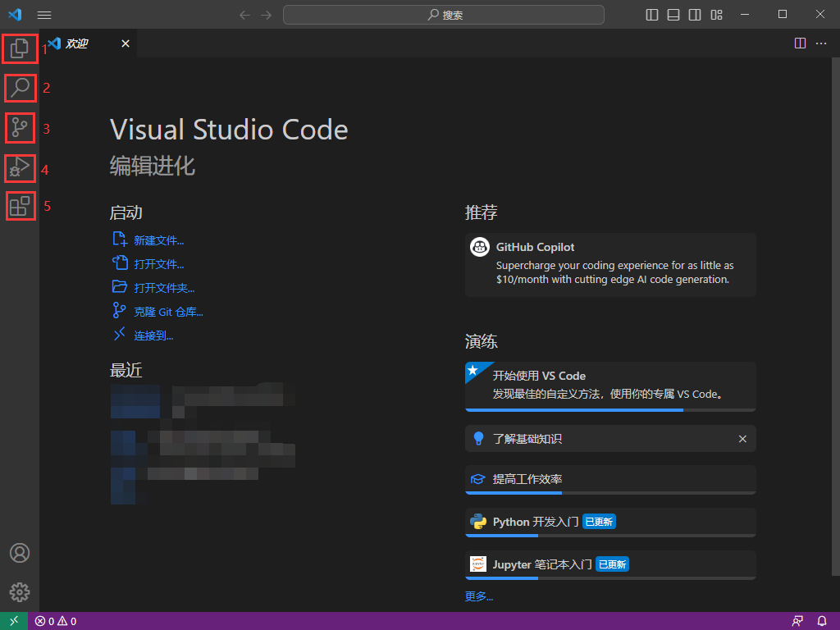Click the 克隆 Git 仓库... link
840x630 pixels.
click(x=168, y=312)
